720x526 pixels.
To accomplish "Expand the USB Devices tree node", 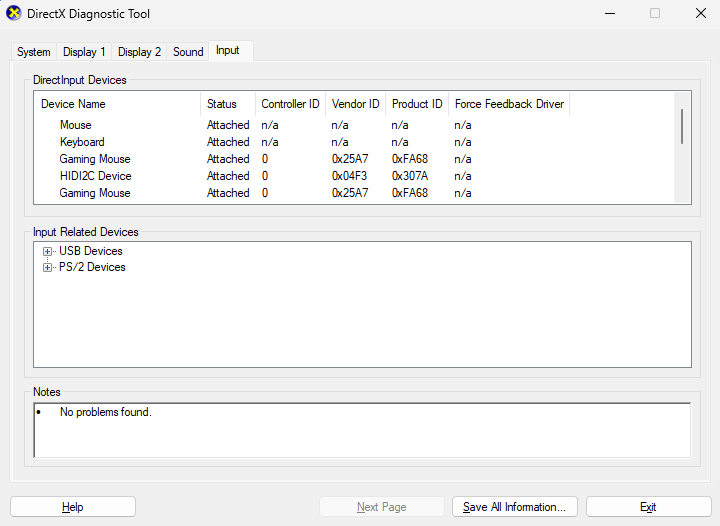I will 47,252.
